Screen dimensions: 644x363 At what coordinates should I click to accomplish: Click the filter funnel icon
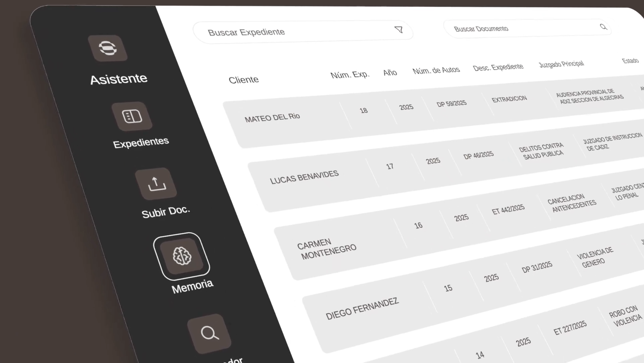399,30
